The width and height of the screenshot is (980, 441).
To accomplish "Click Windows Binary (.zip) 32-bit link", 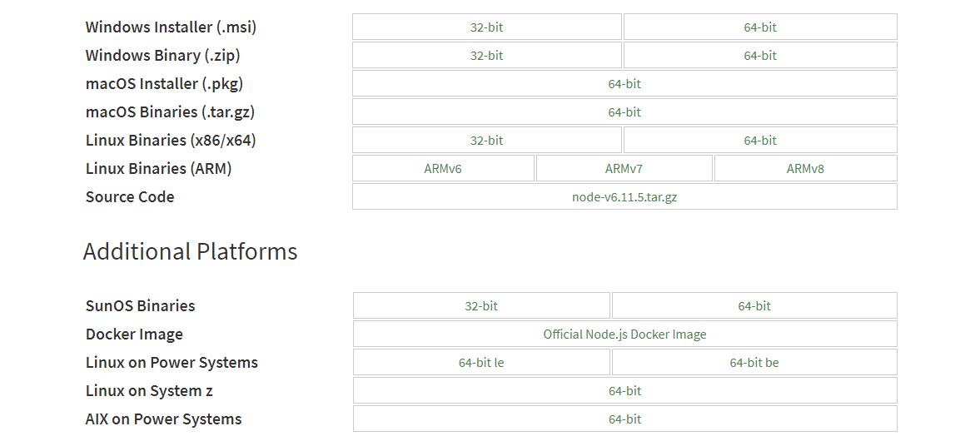I will [486, 56].
